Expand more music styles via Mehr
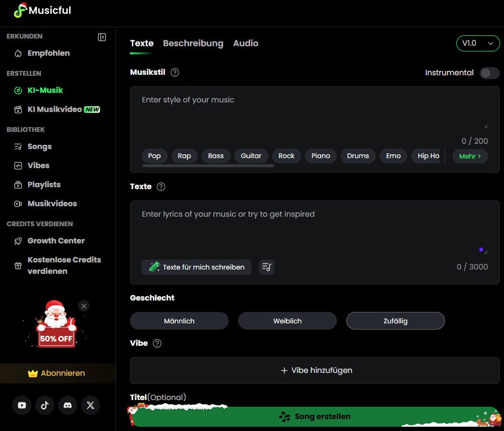Image resolution: width=504 pixels, height=431 pixels. 470,156
